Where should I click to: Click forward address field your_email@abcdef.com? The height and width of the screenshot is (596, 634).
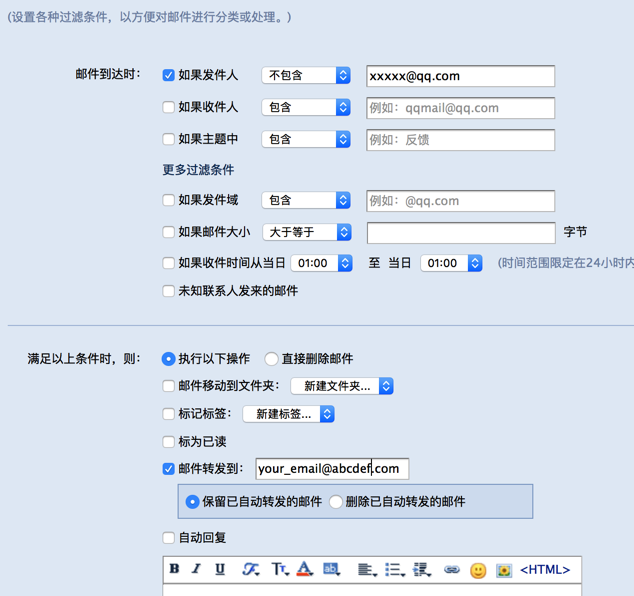pyautogui.click(x=332, y=469)
